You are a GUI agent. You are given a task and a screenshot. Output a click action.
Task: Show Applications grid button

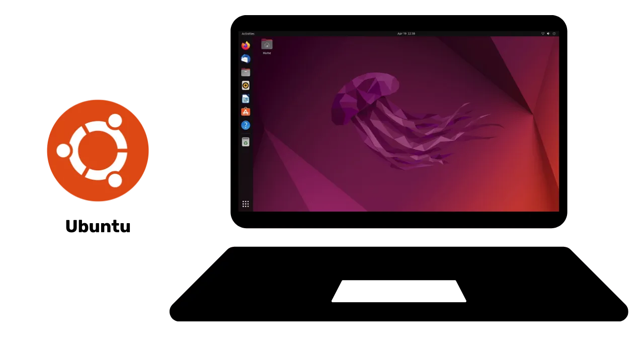[246, 204]
